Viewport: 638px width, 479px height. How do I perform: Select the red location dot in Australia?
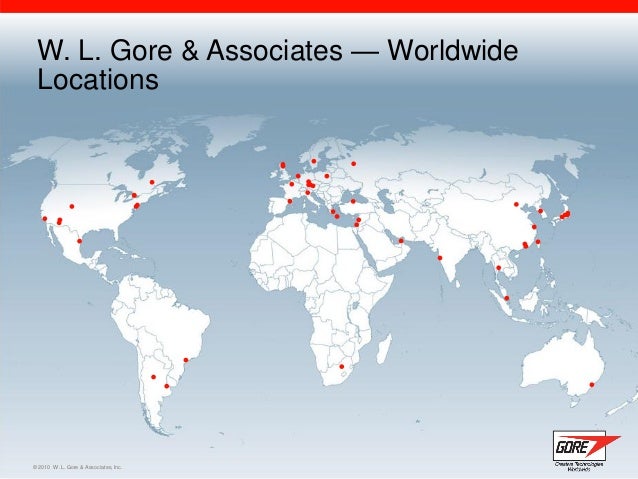click(x=592, y=385)
